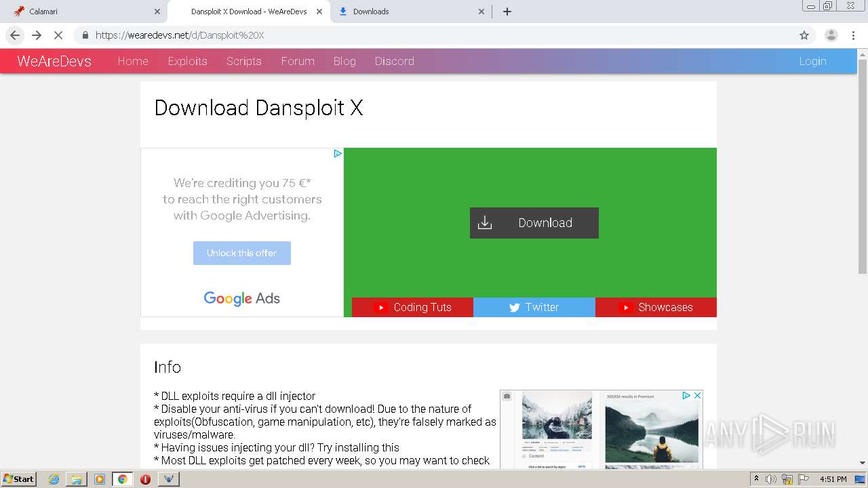Open the Scripts menu item
The width and height of the screenshot is (868, 488).
point(243,61)
